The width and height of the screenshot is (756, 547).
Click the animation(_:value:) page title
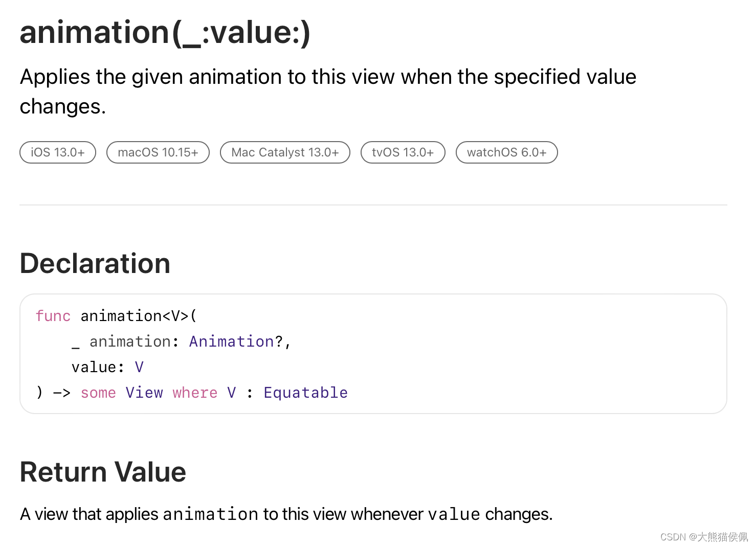165,33
